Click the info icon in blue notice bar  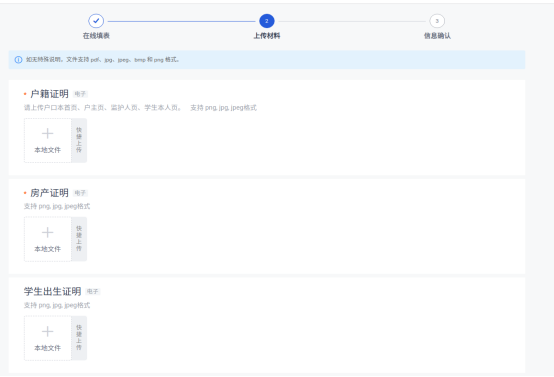(18, 60)
